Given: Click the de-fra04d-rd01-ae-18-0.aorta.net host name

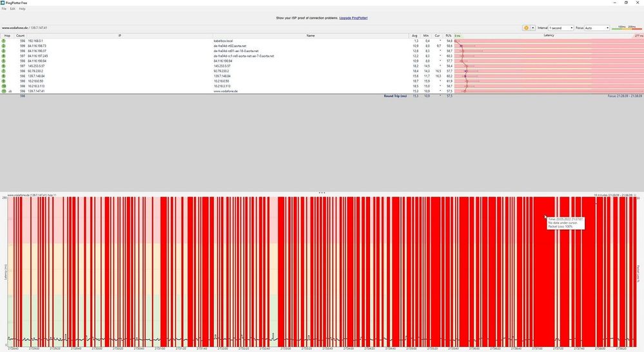Looking at the screenshot, I should (236, 51).
